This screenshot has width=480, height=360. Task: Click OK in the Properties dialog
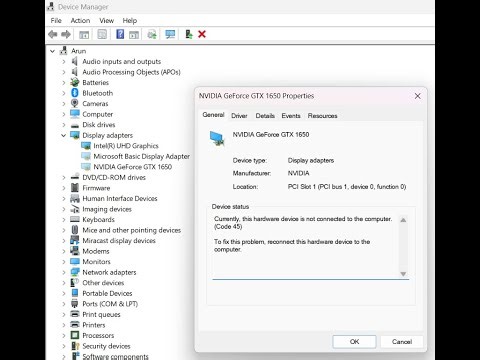click(x=354, y=342)
